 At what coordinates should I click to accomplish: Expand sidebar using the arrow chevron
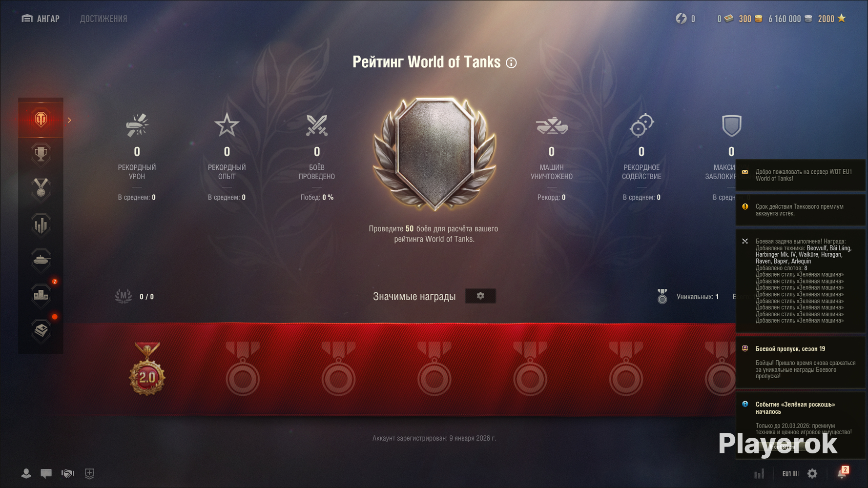[x=69, y=120]
